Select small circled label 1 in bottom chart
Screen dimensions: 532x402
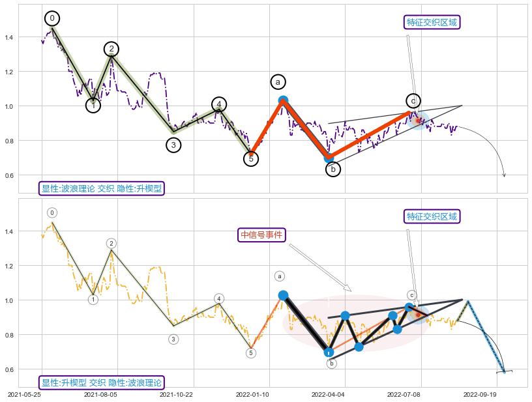point(93,300)
